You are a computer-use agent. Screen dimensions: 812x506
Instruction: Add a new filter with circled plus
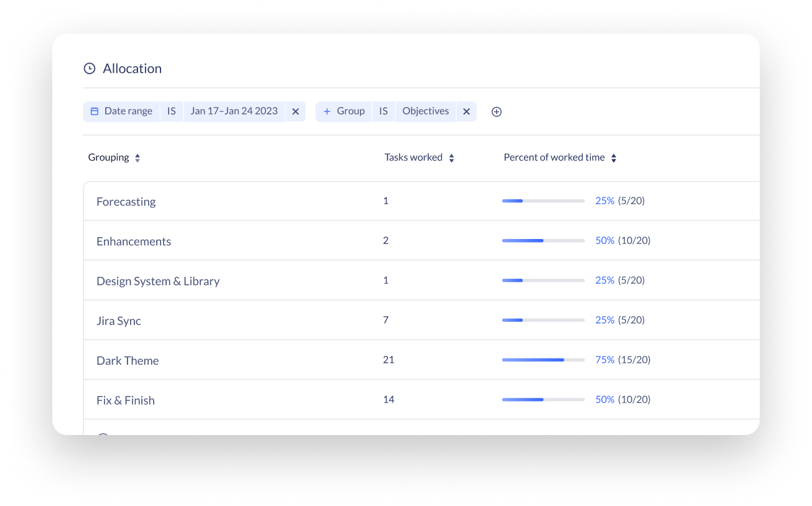497,112
